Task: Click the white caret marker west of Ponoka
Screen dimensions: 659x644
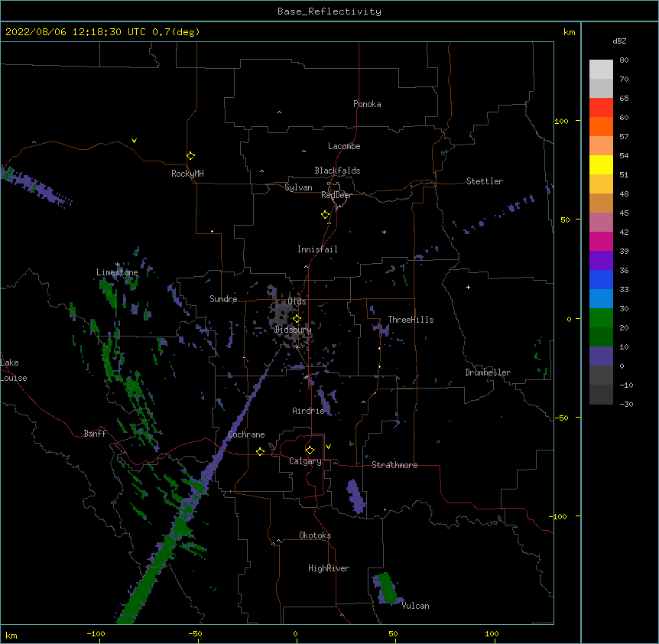Action: pyautogui.click(x=280, y=112)
